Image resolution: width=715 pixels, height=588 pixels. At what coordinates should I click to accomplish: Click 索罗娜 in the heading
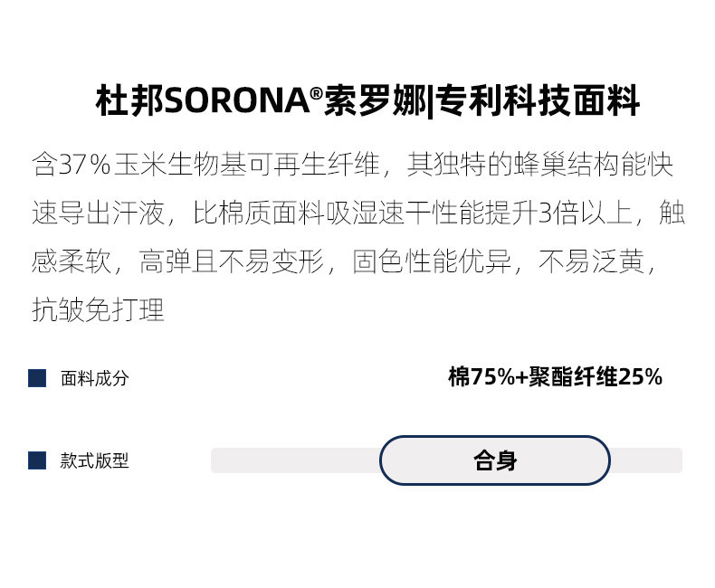376,101
